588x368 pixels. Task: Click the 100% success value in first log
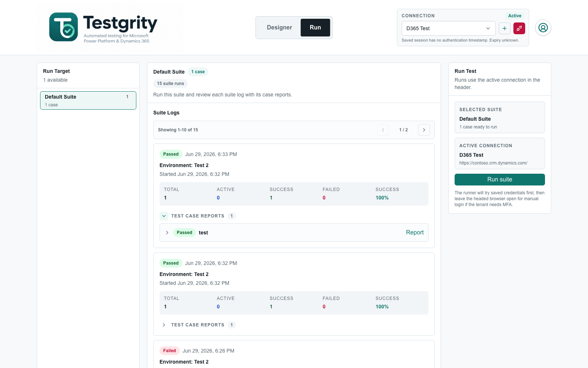point(382,198)
